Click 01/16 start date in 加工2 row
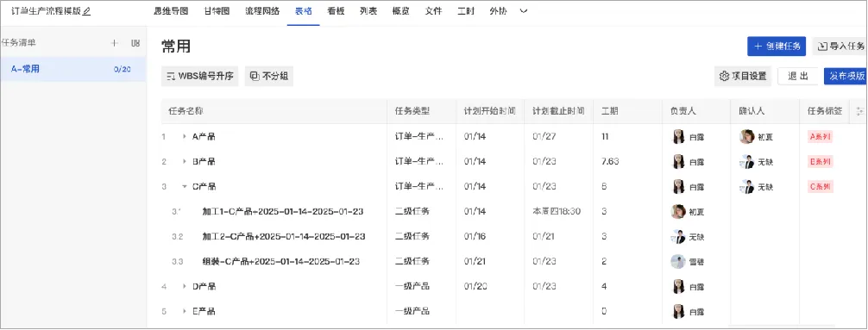Image resolution: width=868 pixels, height=330 pixels. click(475, 237)
